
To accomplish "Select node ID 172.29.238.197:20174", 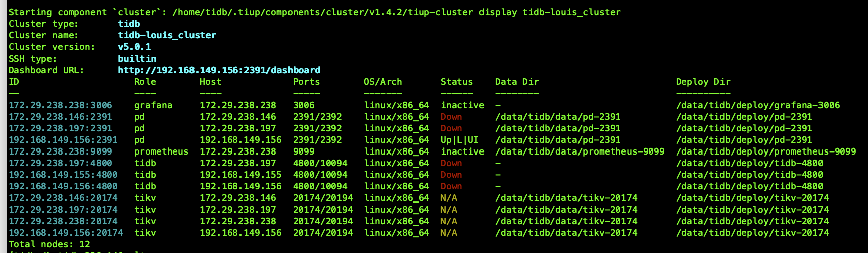I will click(x=63, y=210).
